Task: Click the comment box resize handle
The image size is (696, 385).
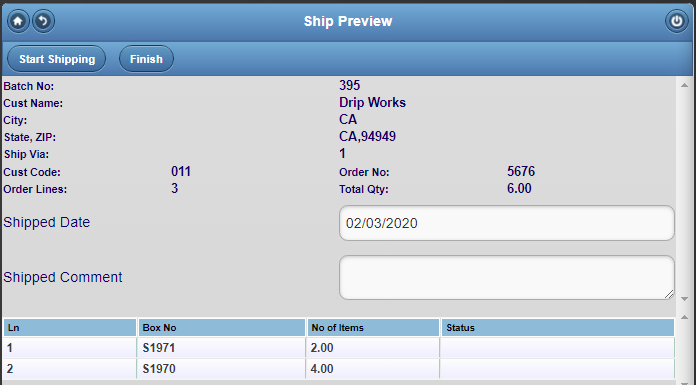Action: tap(669, 294)
